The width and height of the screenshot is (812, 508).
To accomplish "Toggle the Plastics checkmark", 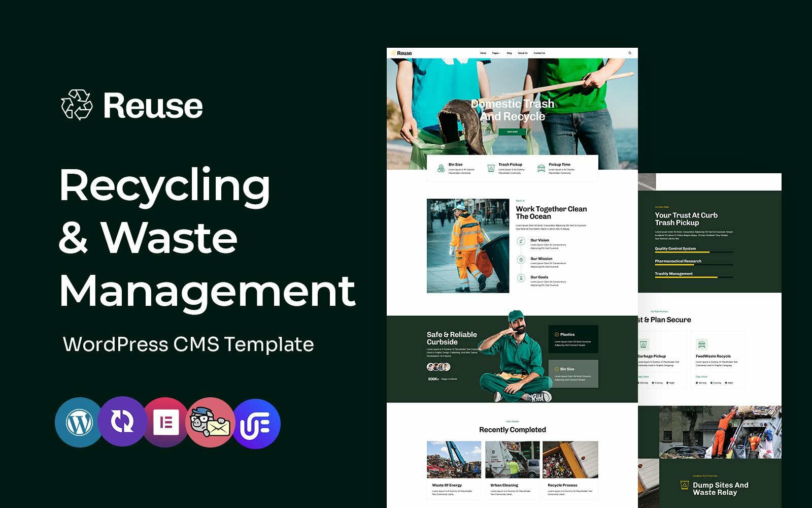I will coord(557,334).
